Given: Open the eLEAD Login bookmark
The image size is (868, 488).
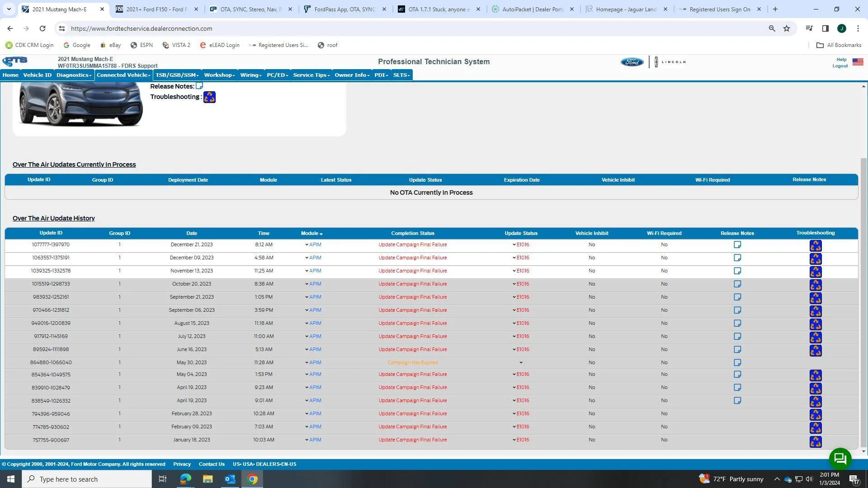Looking at the screenshot, I should 220,45.
